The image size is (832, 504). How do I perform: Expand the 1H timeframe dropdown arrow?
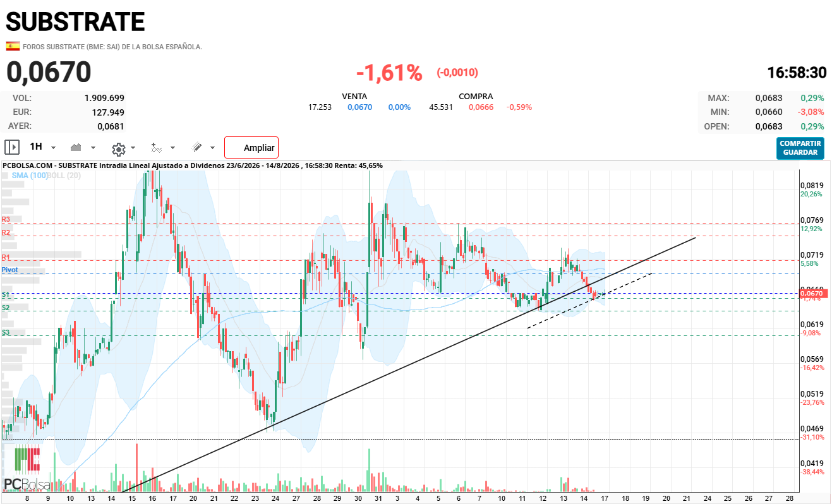(53, 148)
